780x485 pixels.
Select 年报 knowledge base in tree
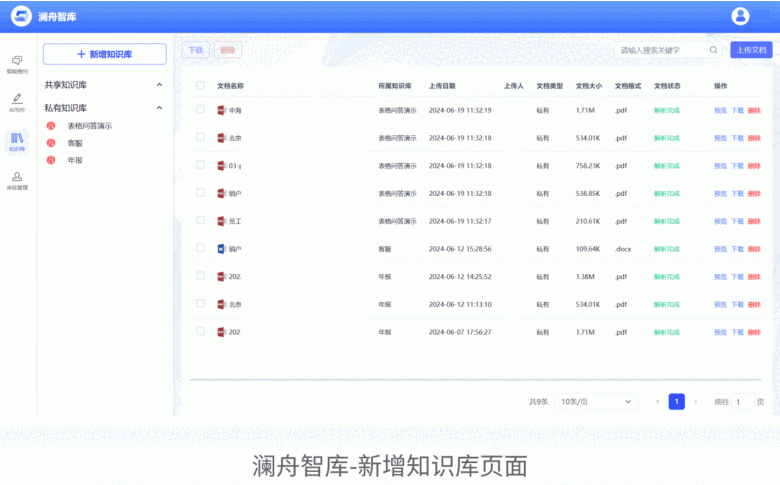(x=75, y=160)
